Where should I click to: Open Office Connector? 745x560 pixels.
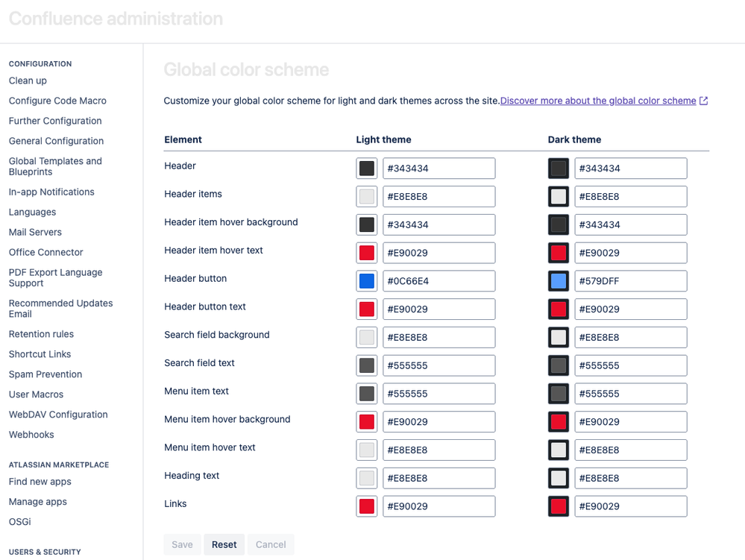[x=45, y=252]
